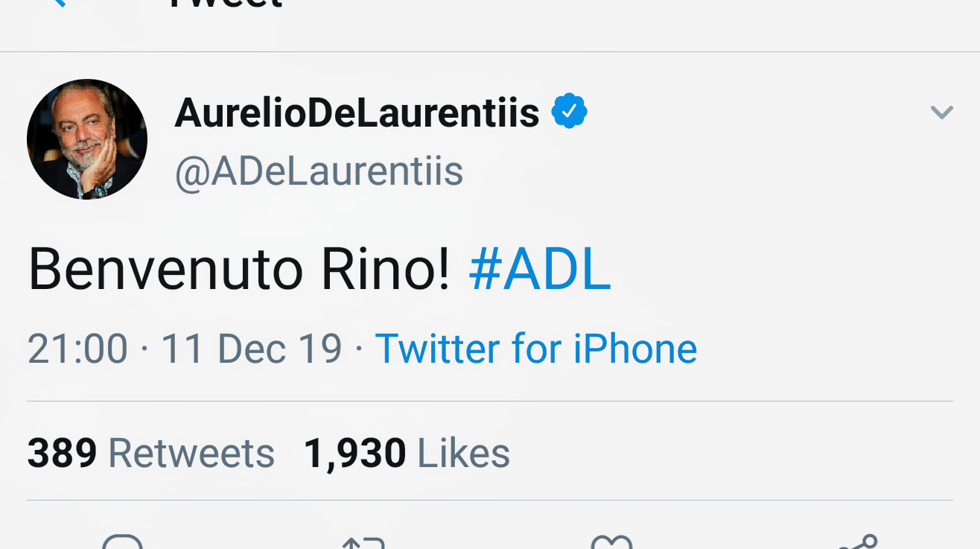Open the #ADL hashtag
Viewport: 980px width, 549px height.
pyautogui.click(x=540, y=270)
